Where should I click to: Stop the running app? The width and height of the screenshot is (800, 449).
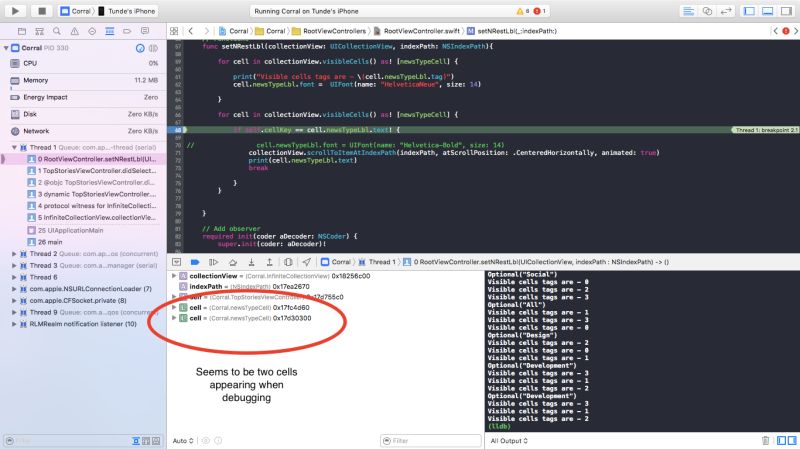tap(42, 11)
